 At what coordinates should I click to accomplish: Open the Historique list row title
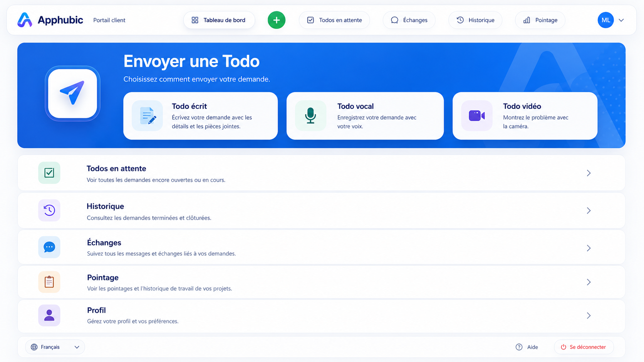pyautogui.click(x=105, y=206)
